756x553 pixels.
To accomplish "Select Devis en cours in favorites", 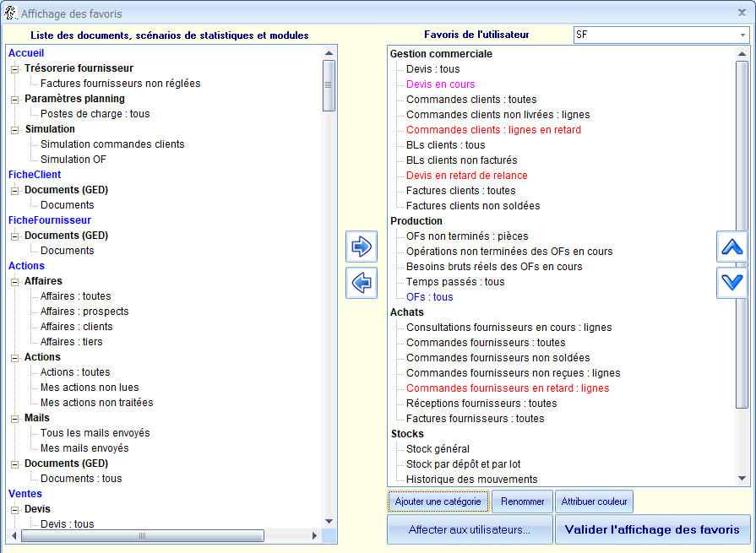I will [x=440, y=84].
